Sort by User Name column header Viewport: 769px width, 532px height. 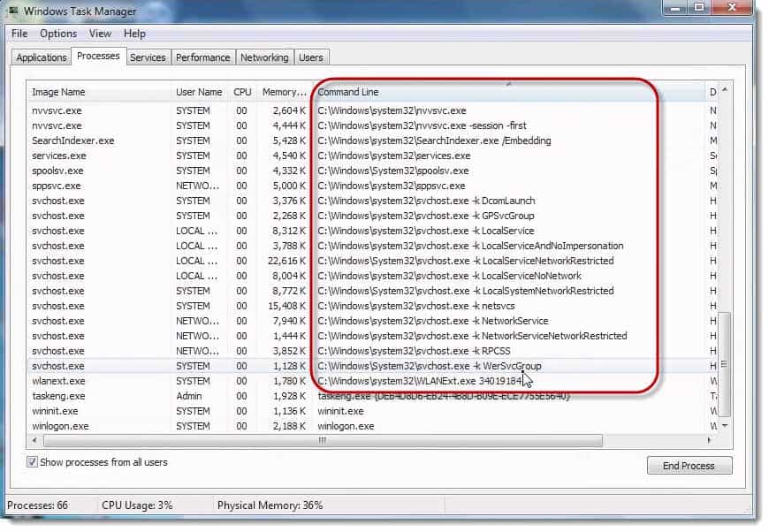tap(200, 92)
